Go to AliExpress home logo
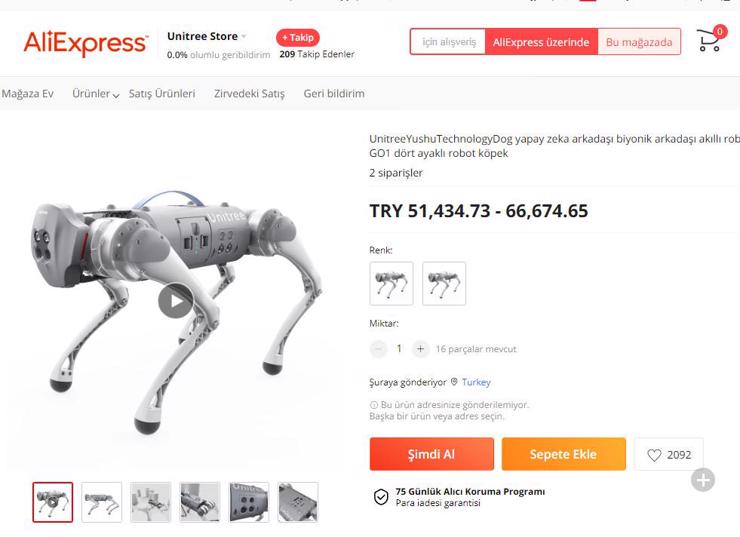Image resolution: width=740 pixels, height=537 pixels. click(x=86, y=43)
